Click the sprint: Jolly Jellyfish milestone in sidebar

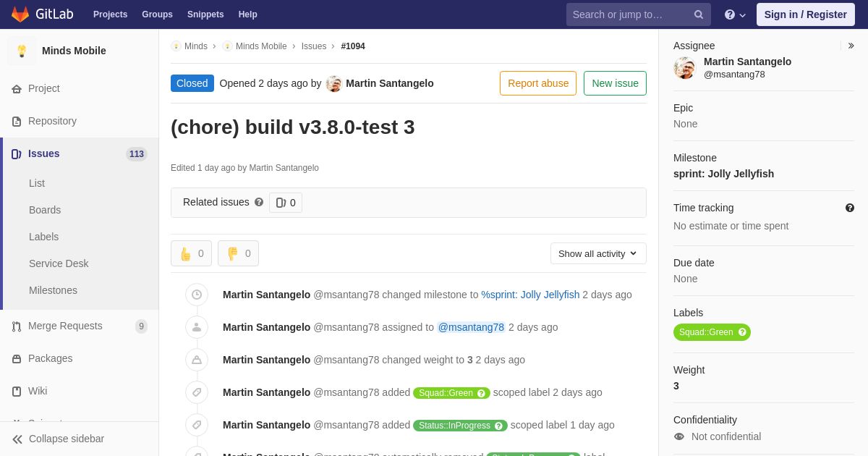[x=723, y=174]
